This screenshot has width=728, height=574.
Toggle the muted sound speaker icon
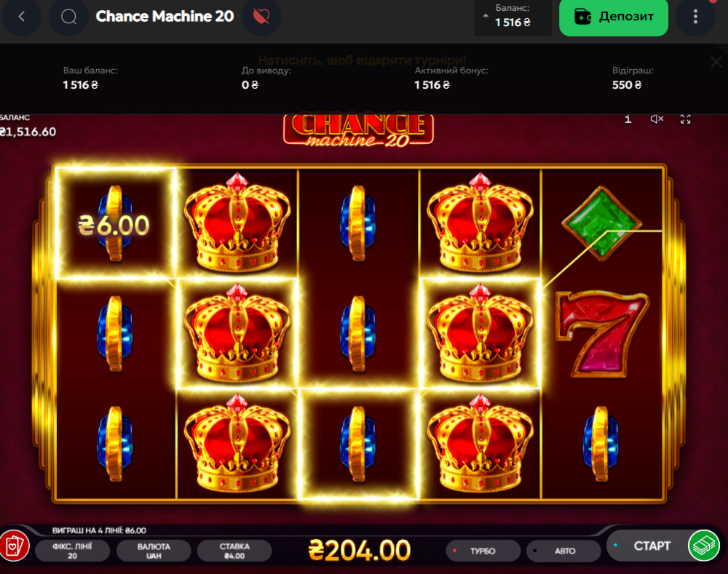pos(657,119)
